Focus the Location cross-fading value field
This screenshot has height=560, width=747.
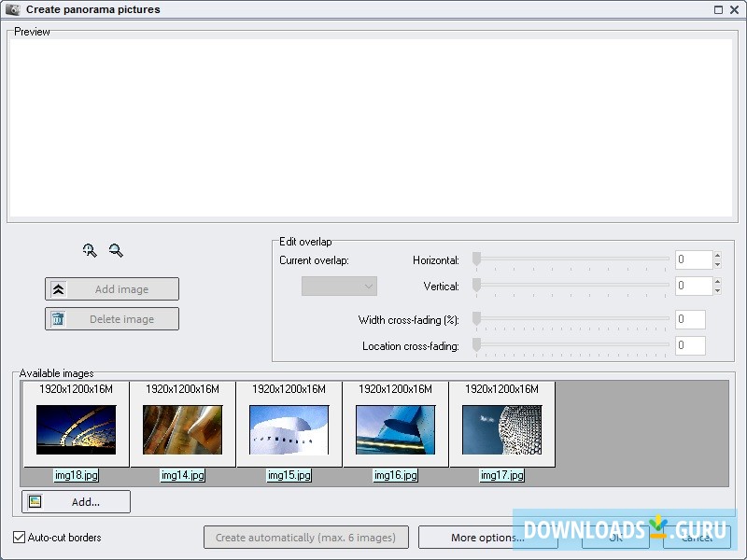690,345
